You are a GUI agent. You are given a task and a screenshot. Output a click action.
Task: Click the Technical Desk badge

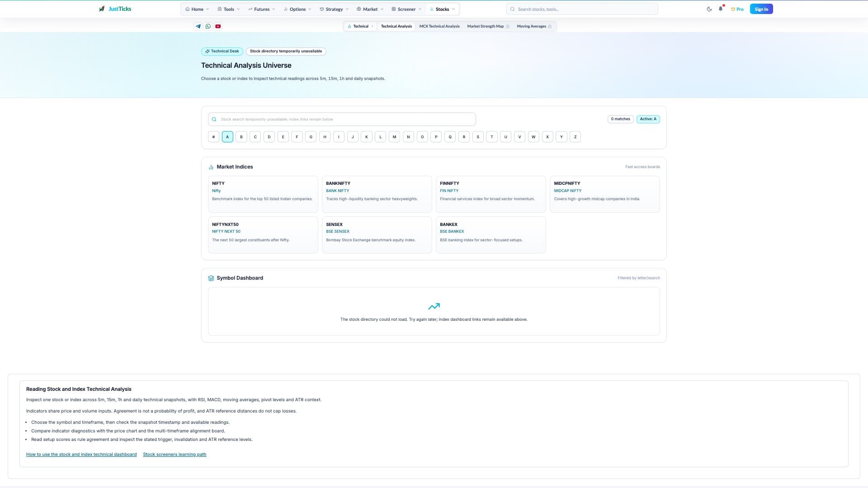222,52
